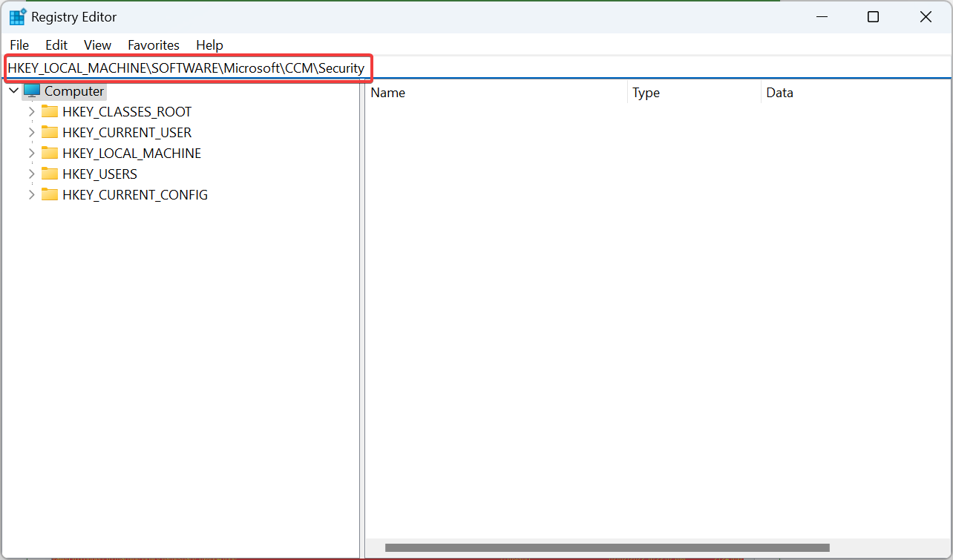The width and height of the screenshot is (953, 560).
Task: Close the Registry Editor window
Action: tap(926, 16)
